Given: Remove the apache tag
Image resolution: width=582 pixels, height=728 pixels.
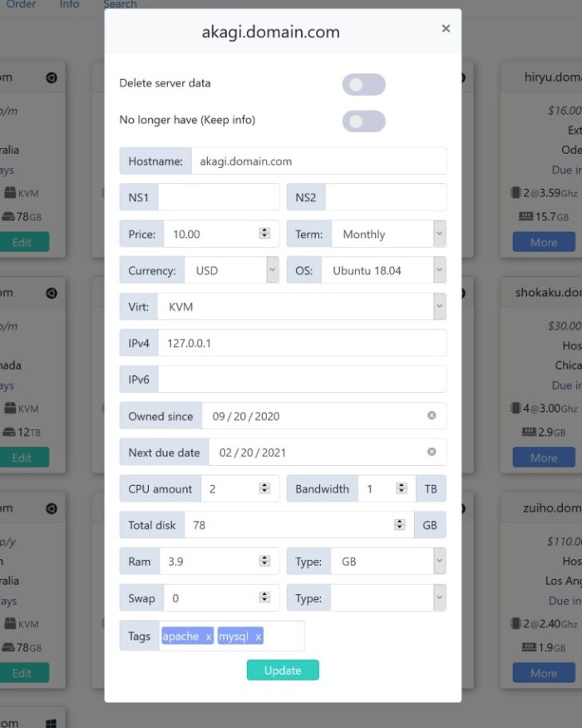Looking at the screenshot, I should [208, 636].
